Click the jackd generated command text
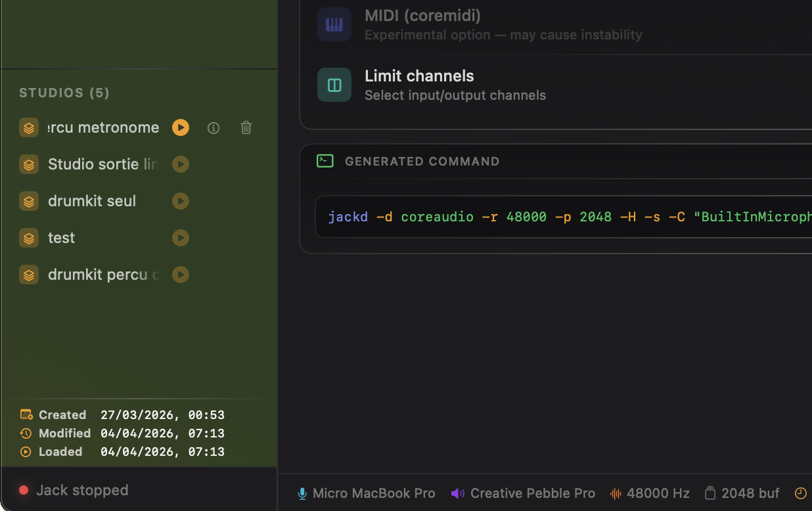The image size is (812, 511). coord(565,217)
